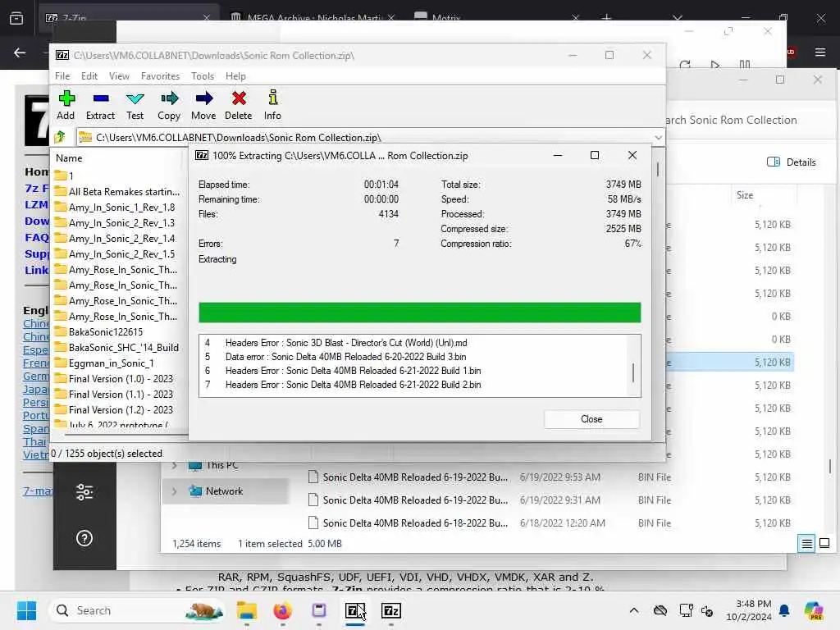Switch Explorer to details view icon
Screen dimensions: 840x630
coord(807,543)
